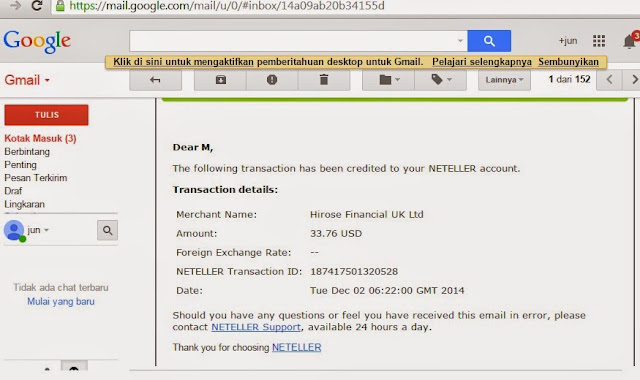640x380 pixels.
Task: Click the browser reload button
Action: click(x=36, y=6)
